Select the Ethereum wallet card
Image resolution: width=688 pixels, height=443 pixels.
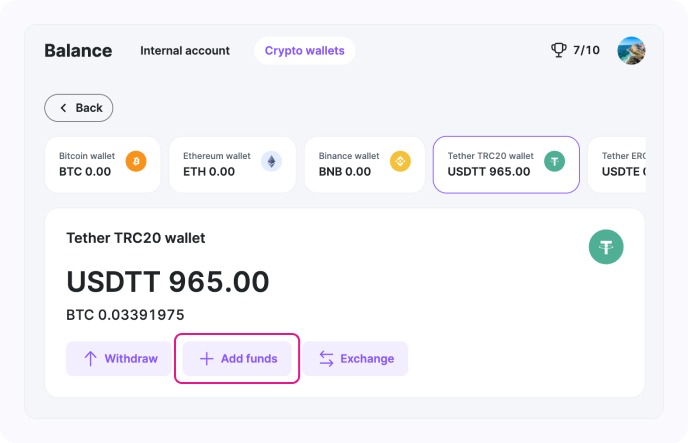pos(232,164)
